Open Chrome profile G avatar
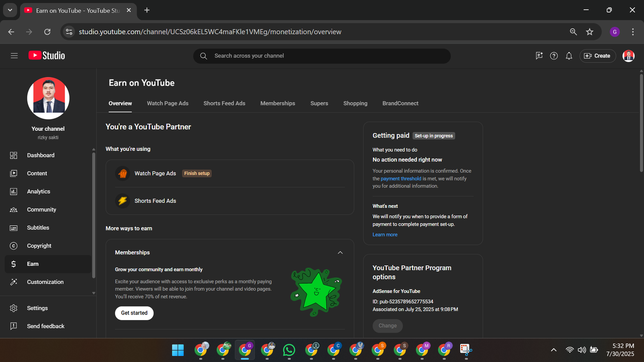Viewport: 644px width, 362px height. click(x=615, y=32)
